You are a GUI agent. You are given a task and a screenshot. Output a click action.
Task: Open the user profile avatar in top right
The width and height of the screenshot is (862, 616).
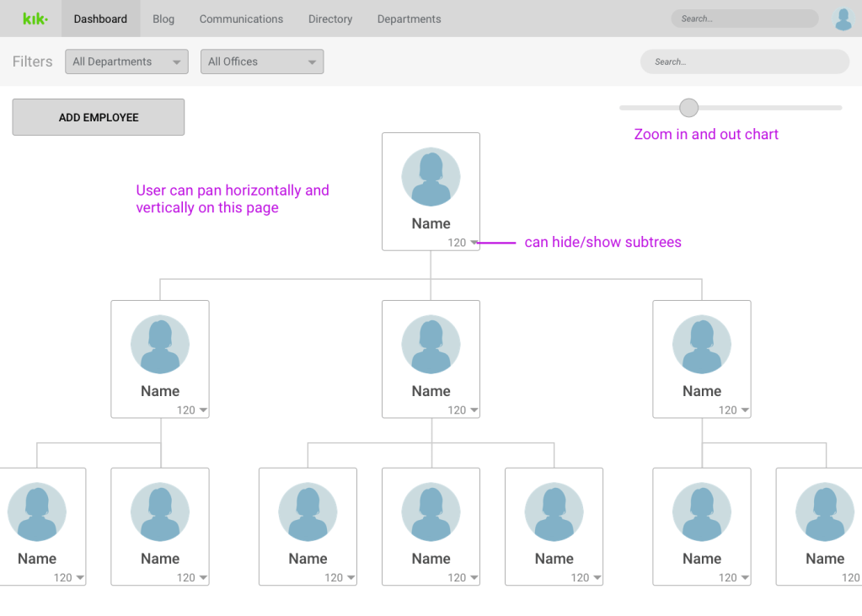point(843,19)
